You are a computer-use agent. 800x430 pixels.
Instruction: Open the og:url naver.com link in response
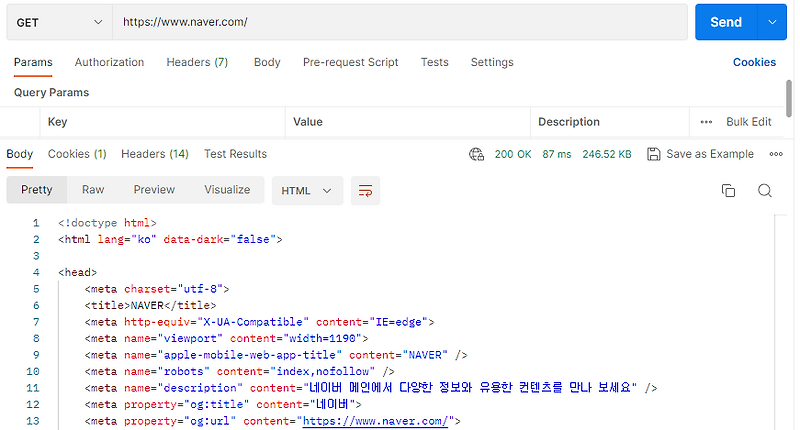pyautogui.click(x=375, y=421)
